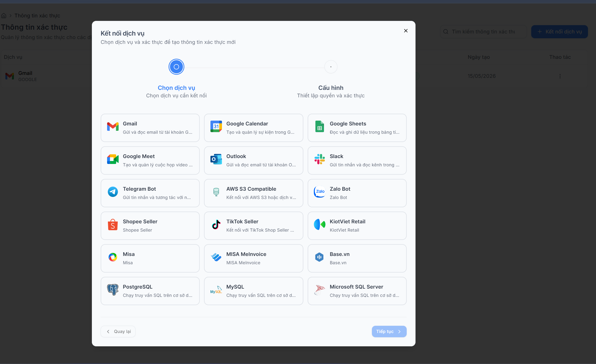The image size is (596, 364).
Task: Click the Misa circular logo icon
Action: pyautogui.click(x=113, y=257)
